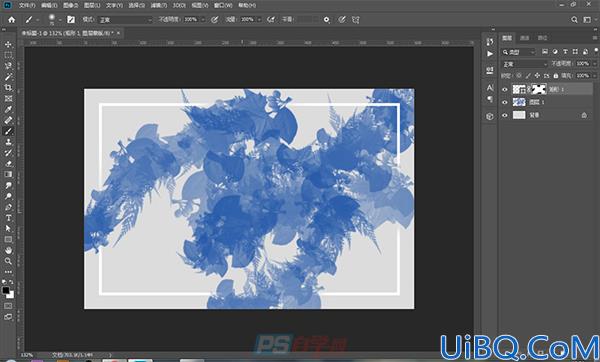The width and height of the screenshot is (600, 362).
Task: Select the Eyedropper tool
Action: click(x=8, y=109)
